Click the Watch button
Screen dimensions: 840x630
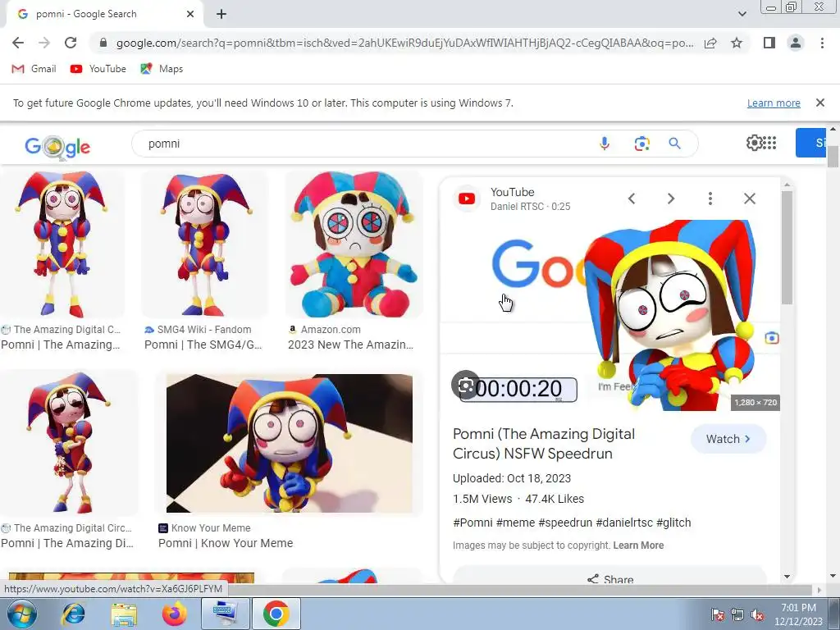[728, 439]
